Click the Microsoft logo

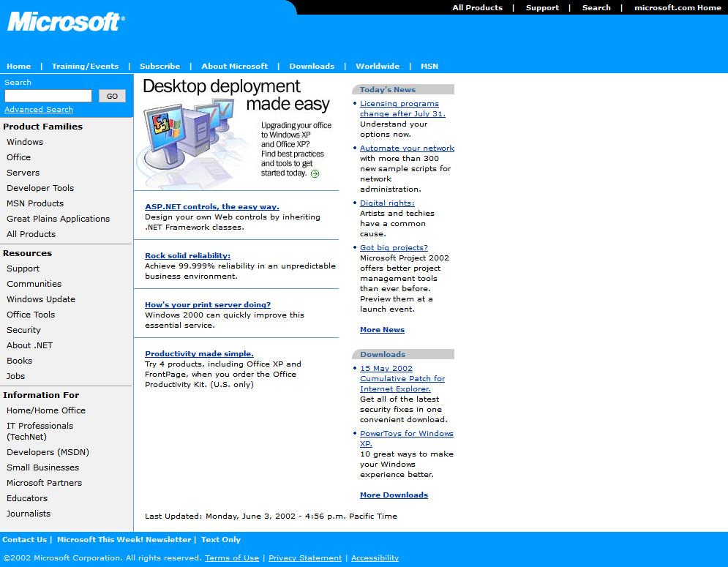pos(66,22)
